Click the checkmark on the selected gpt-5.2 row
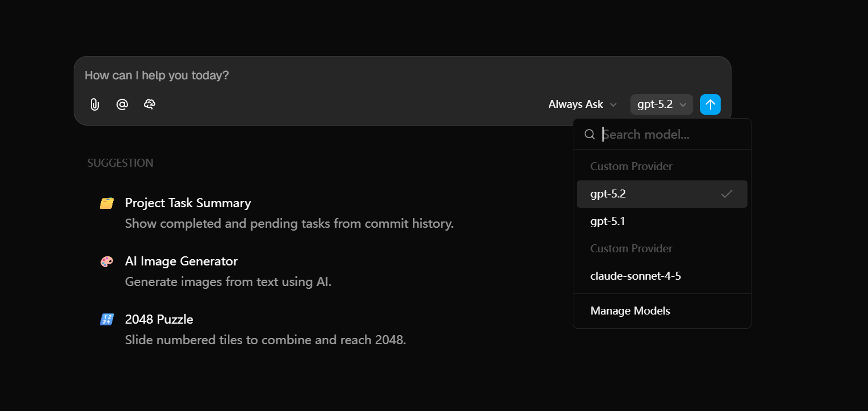The width and height of the screenshot is (868, 411). coord(726,194)
